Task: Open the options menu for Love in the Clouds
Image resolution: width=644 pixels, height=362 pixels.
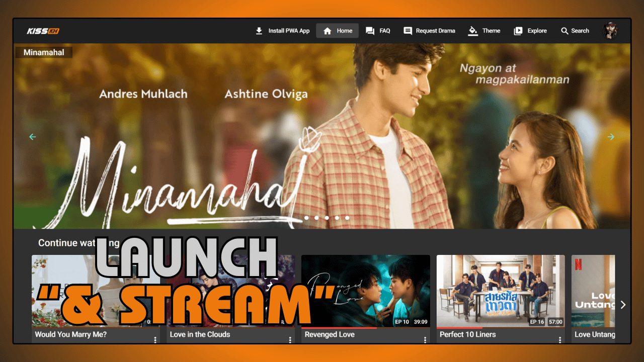Action: tap(290, 339)
